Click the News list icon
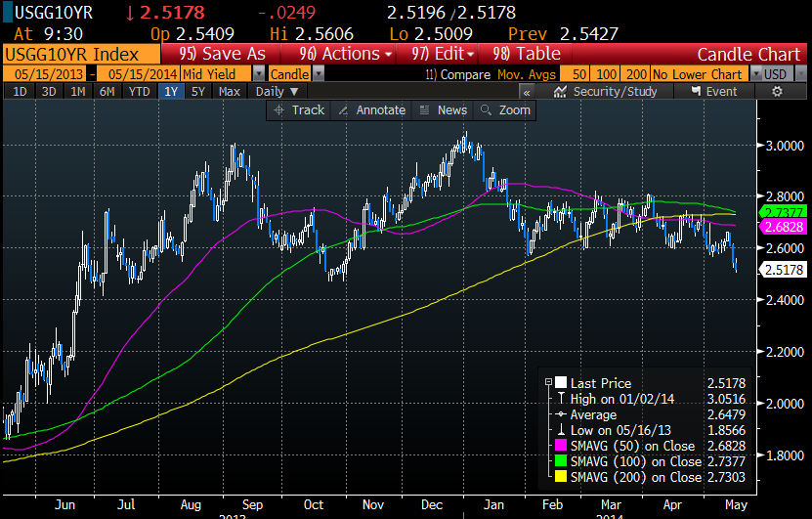The width and height of the screenshot is (812, 519). pyautogui.click(x=424, y=110)
